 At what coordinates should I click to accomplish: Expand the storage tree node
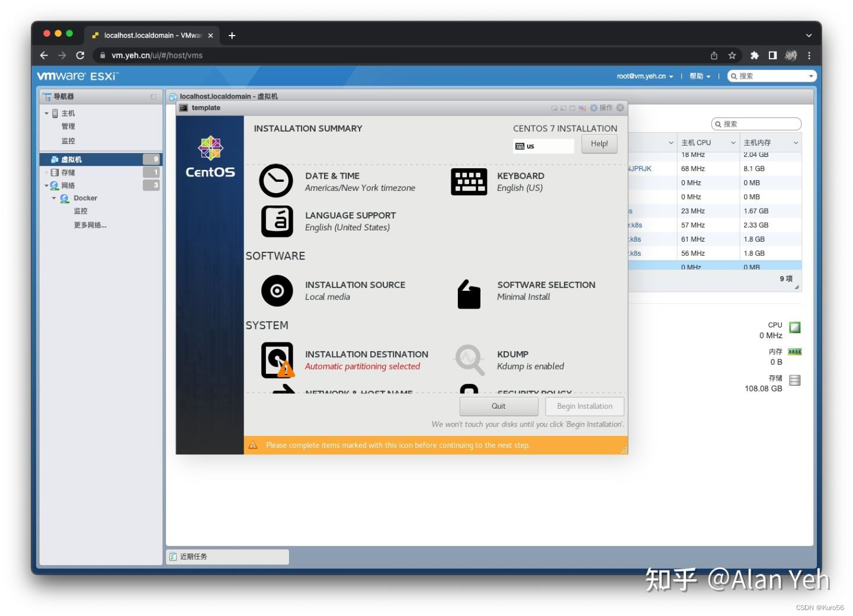point(47,172)
